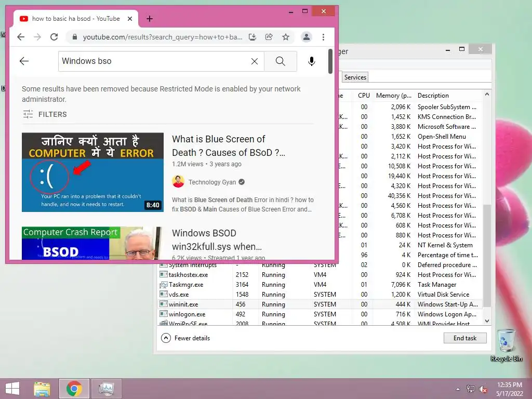
Task: Share this page via the share icon
Action: tap(269, 37)
